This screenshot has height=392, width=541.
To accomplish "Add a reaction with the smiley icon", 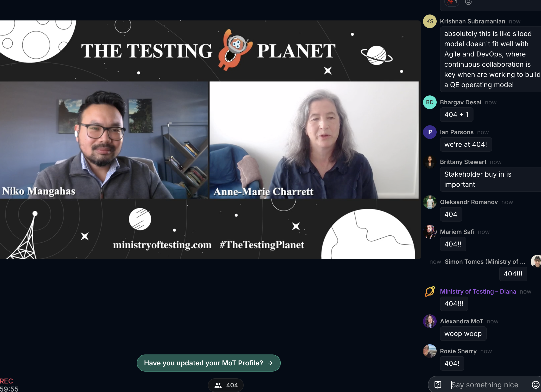I will tap(469, 2).
